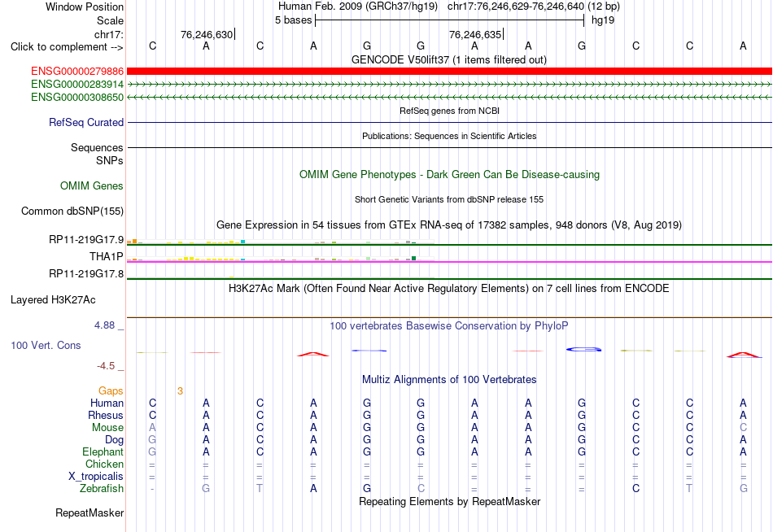Click the Human Feb. 2009 (GRCh37/hg19) text

(358, 7)
